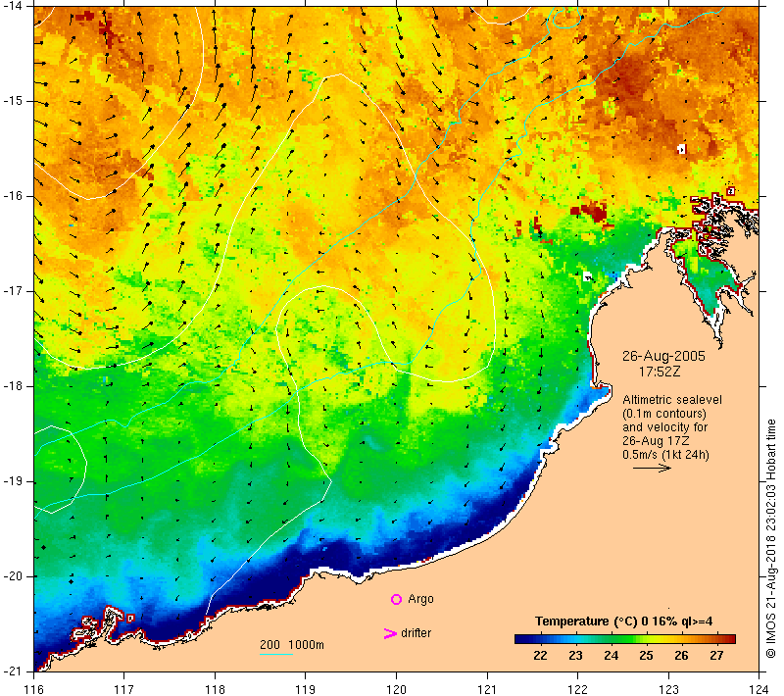Click the '-14' latitude axis label
784x696 pixels.
14,7
